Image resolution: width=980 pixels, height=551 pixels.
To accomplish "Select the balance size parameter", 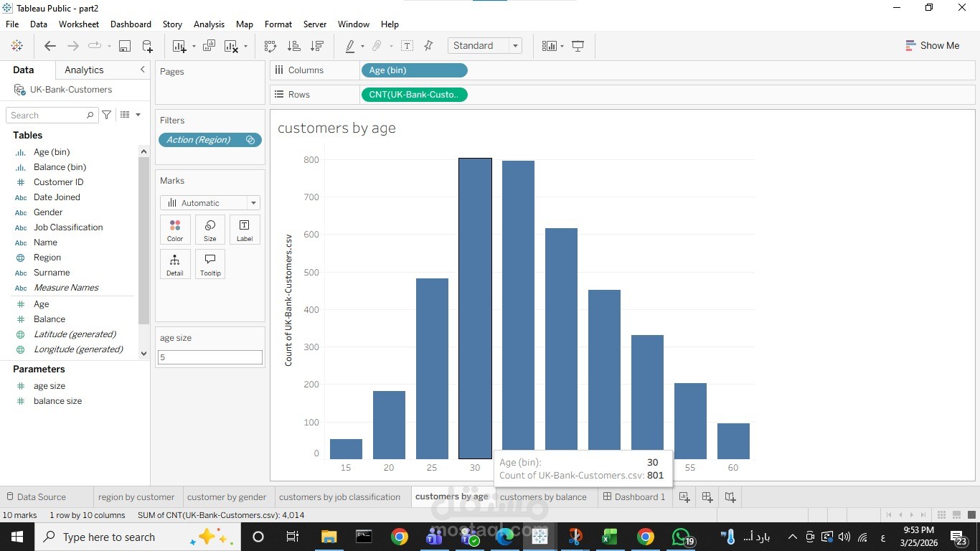I will point(57,401).
